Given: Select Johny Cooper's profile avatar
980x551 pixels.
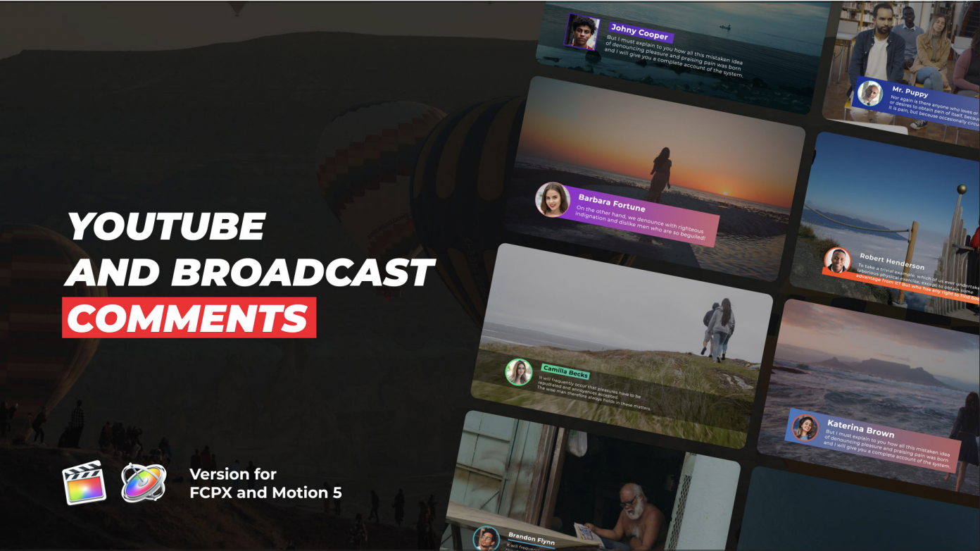Looking at the screenshot, I should [x=582, y=32].
